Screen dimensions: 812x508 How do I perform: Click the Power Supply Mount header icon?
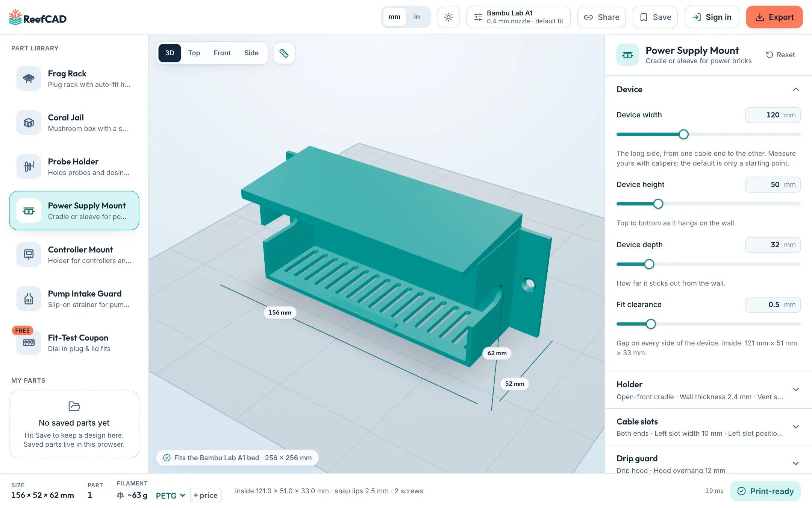627,55
